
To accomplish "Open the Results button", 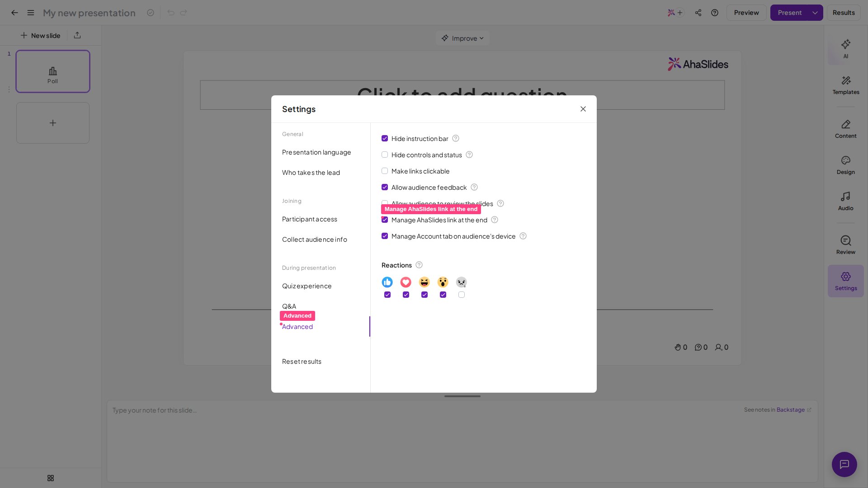I will (844, 13).
